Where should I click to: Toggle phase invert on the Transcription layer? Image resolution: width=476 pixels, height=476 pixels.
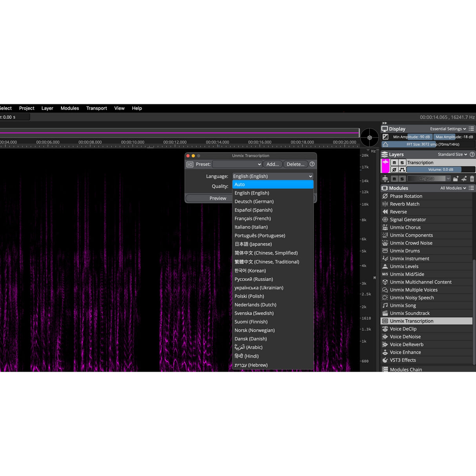click(x=395, y=169)
